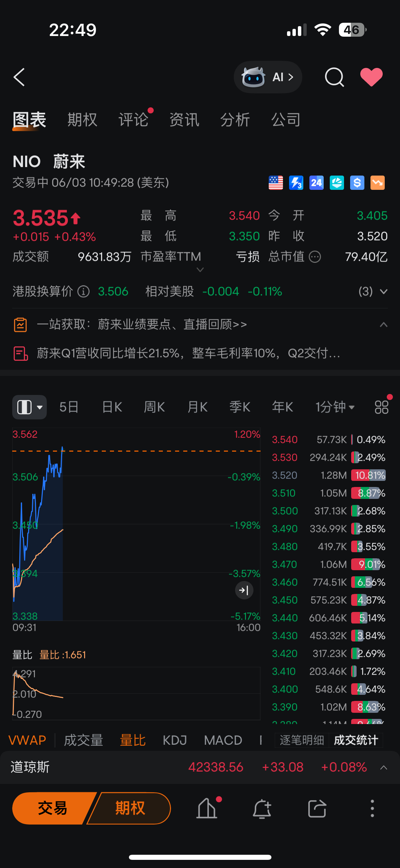Select the 季K chart period
400x868 pixels.
(x=240, y=407)
